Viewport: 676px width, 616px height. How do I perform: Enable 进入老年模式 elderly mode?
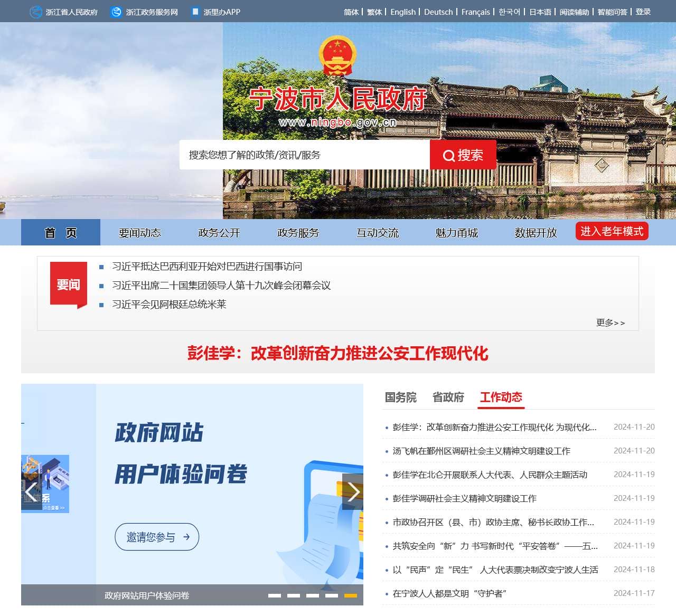612,231
